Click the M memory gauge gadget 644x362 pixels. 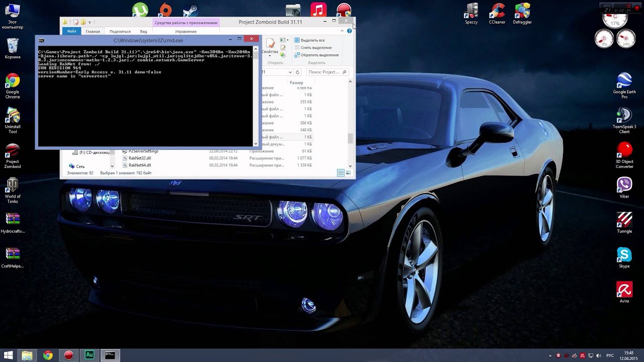coord(625,39)
